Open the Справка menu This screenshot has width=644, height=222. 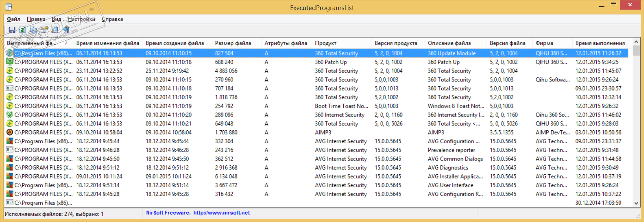click(112, 19)
